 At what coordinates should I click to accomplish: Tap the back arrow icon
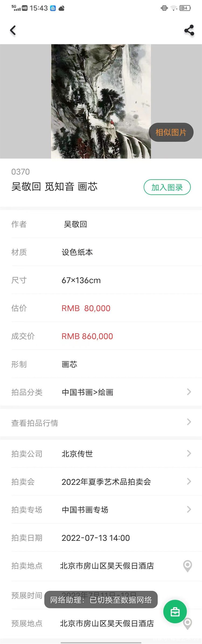click(13, 30)
